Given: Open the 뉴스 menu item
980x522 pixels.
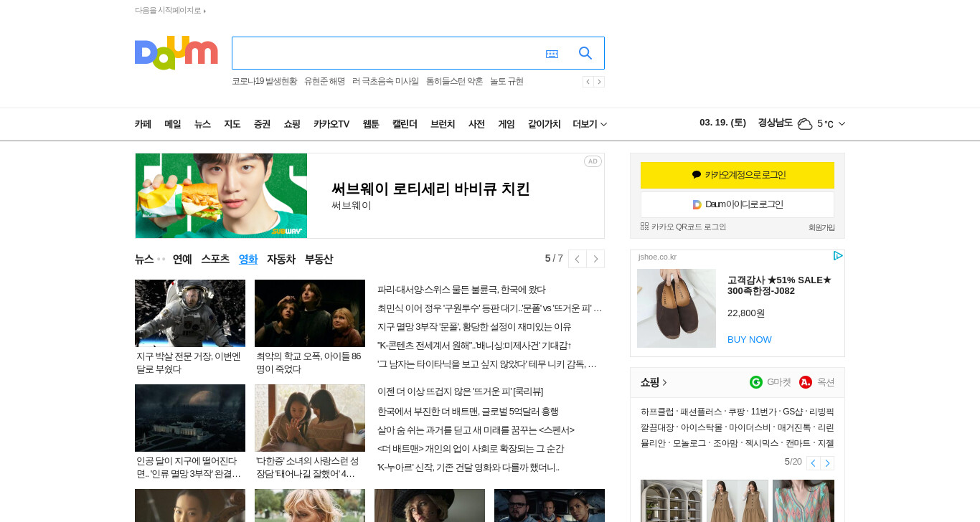Looking at the screenshot, I should click(202, 124).
